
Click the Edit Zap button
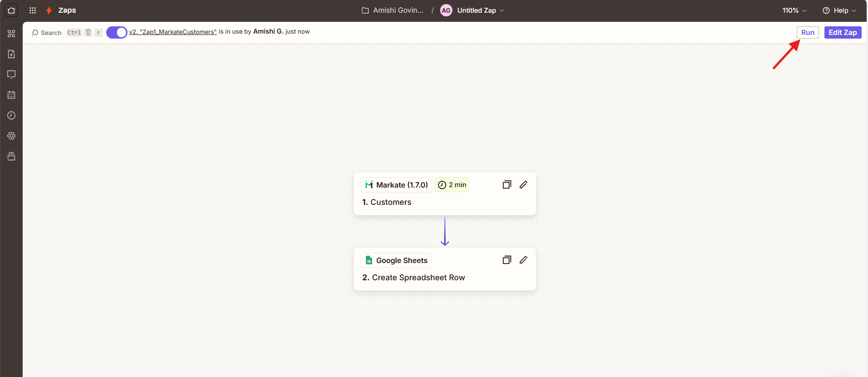tap(843, 32)
